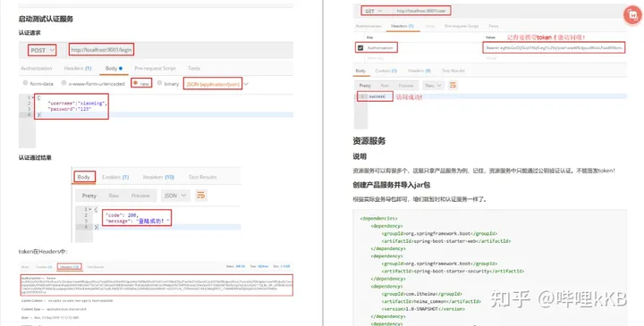Open the Body tab of the POST request
The height and width of the screenshot is (326, 644).
114,68
